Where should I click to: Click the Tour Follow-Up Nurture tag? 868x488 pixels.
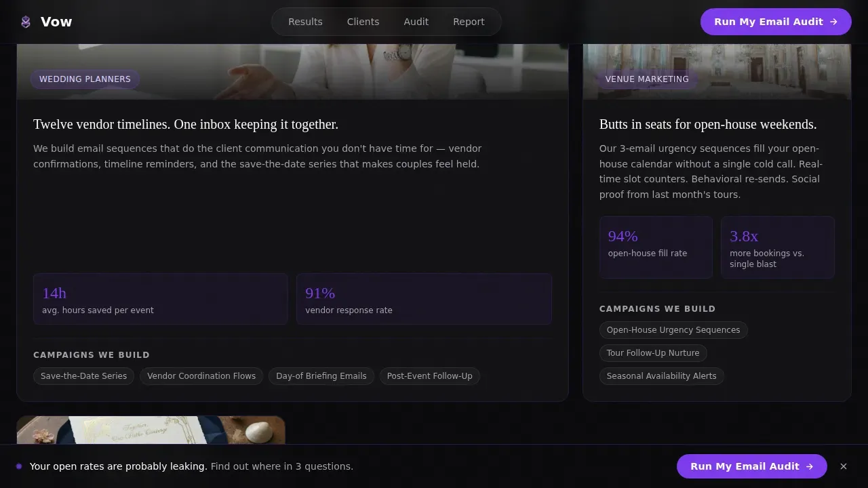pos(653,353)
